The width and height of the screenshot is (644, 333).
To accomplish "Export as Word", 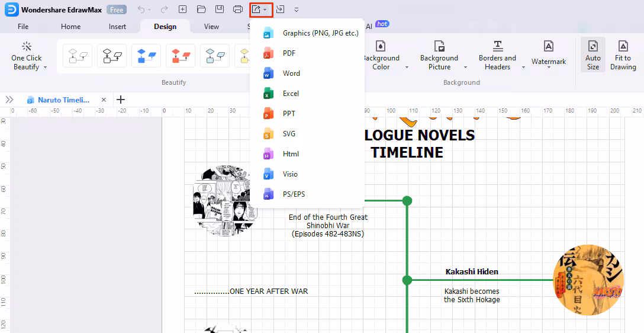I will (307, 73).
